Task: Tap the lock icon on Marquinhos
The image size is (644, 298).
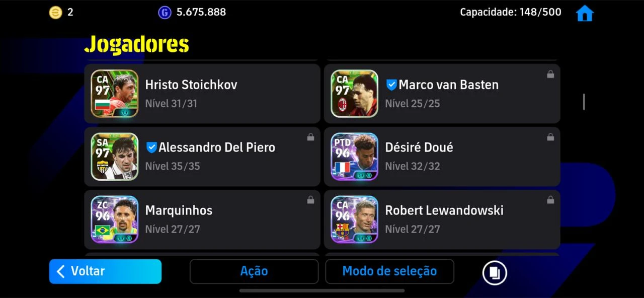Action: [310, 200]
